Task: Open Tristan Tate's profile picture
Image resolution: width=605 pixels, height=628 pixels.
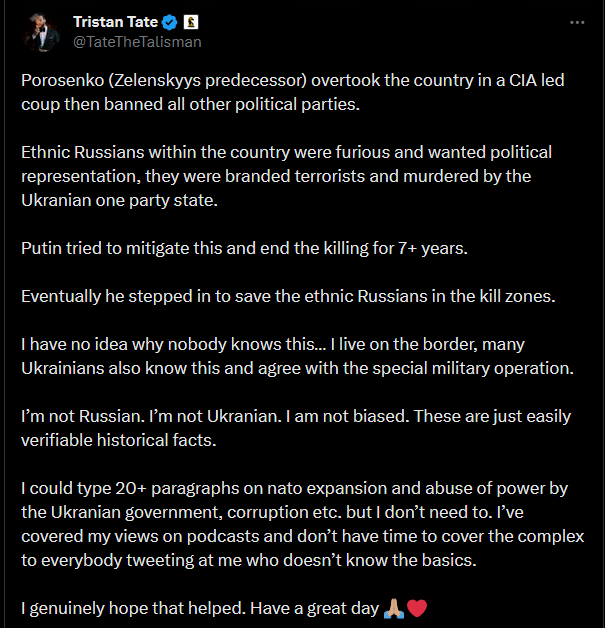Action: tap(41, 31)
